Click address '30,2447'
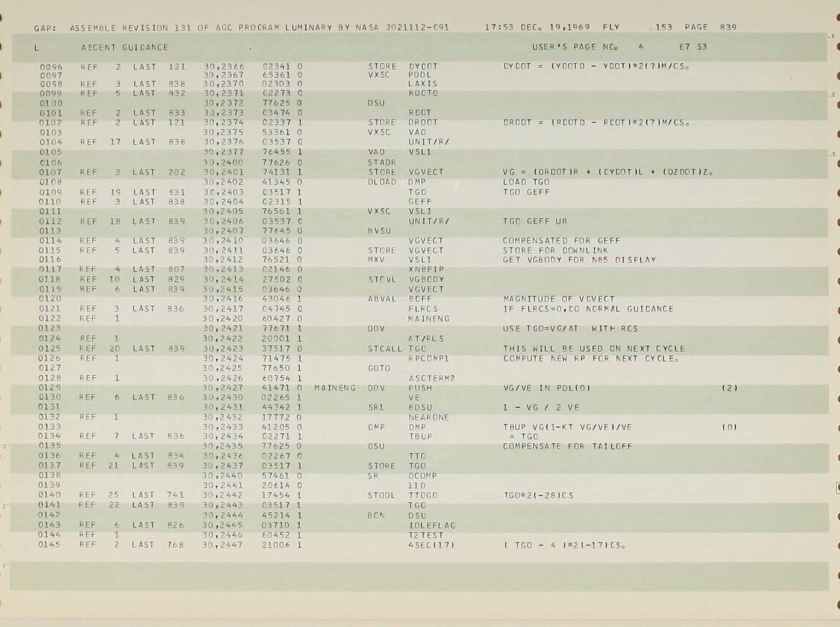 click(222, 545)
